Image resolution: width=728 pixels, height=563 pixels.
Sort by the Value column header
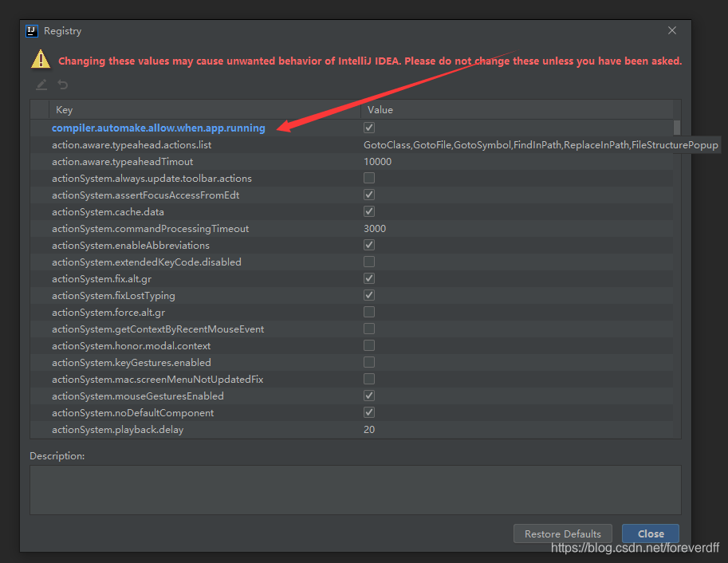click(x=517, y=109)
